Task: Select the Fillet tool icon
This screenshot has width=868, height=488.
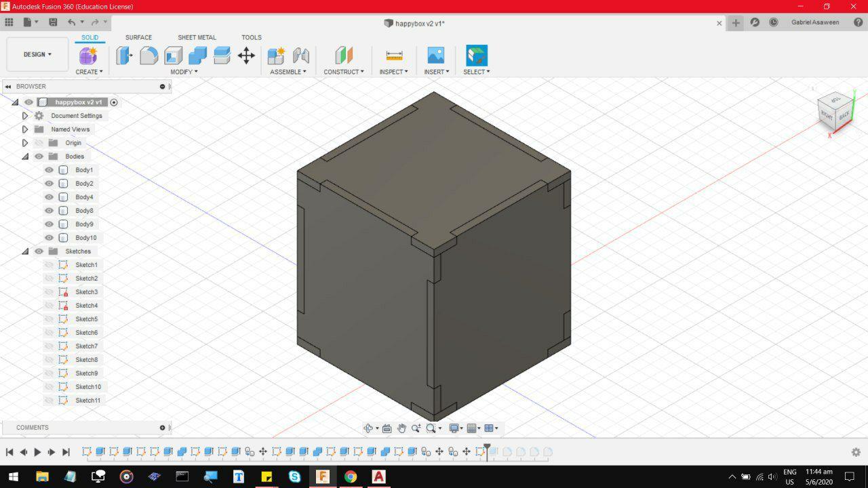Action: (149, 56)
